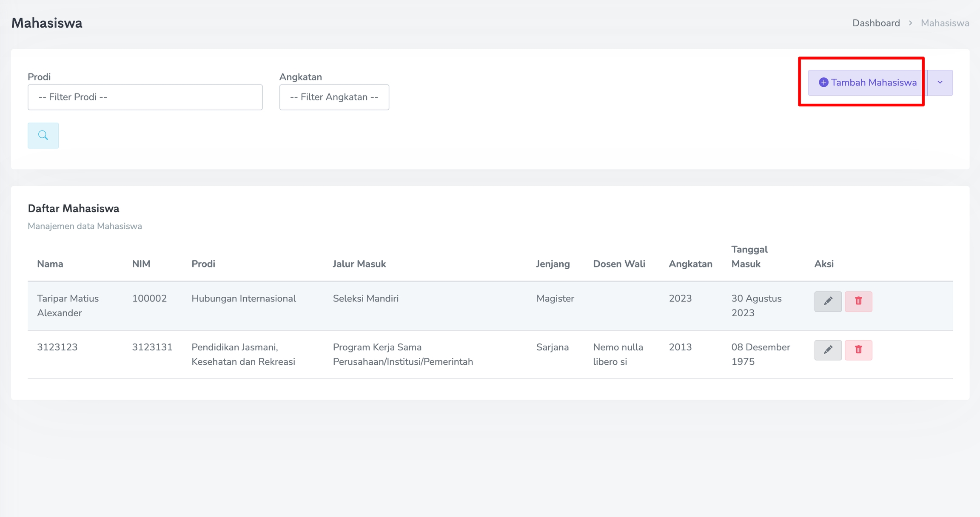Click trash delete icon for NIM 3123131
This screenshot has width=980, height=517.
click(x=858, y=350)
